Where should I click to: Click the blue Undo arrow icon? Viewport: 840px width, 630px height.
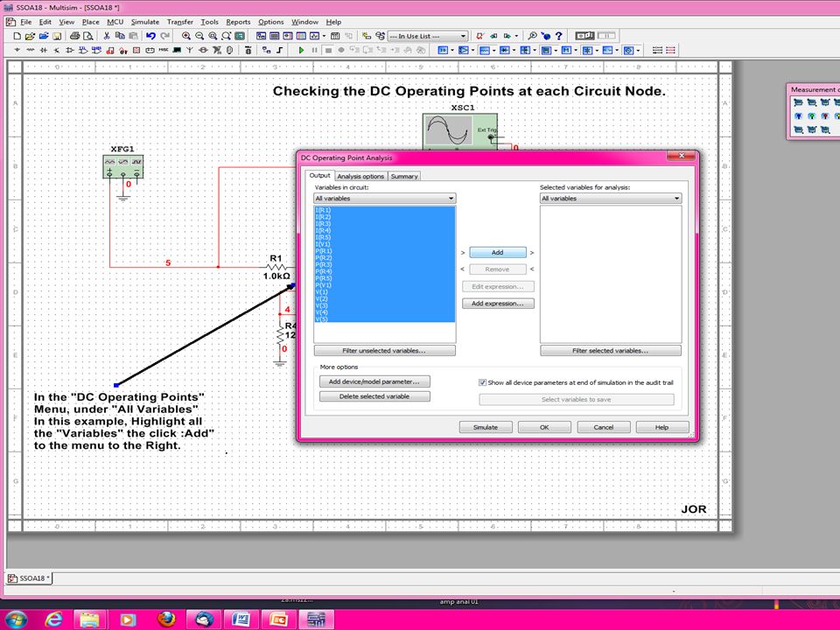pos(151,36)
